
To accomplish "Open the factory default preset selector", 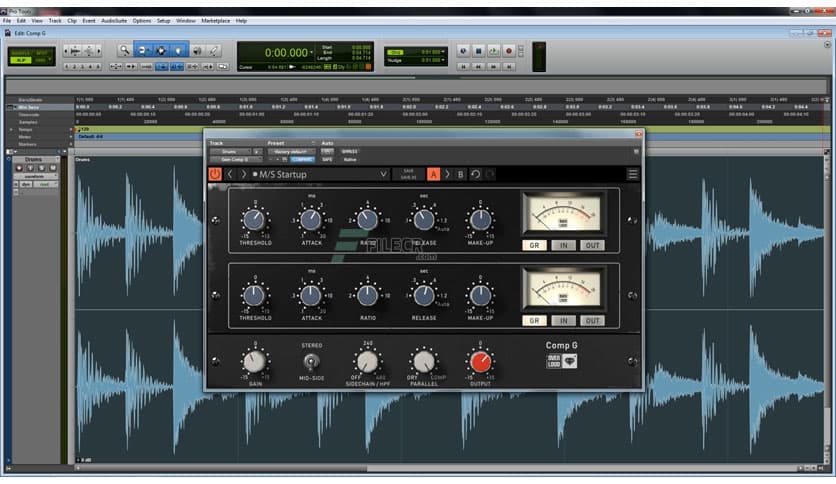I will (x=291, y=152).
